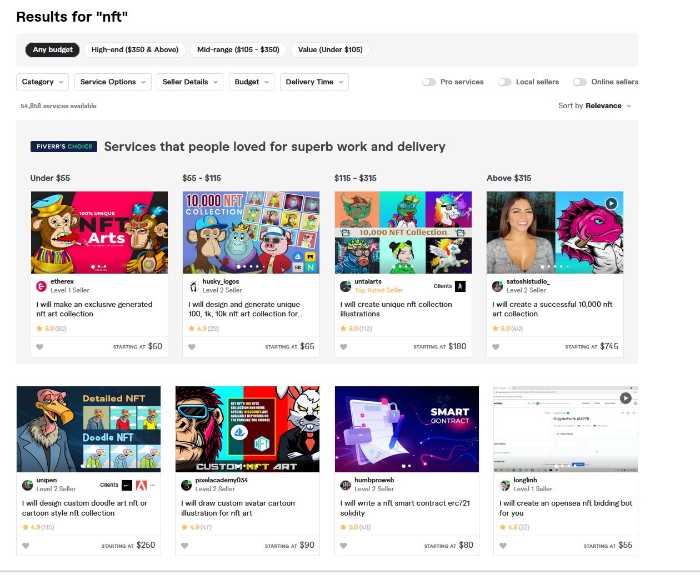Heart the unipen doodle nft gig
Screen dimensions: 700x575
(x=26, y=546)
